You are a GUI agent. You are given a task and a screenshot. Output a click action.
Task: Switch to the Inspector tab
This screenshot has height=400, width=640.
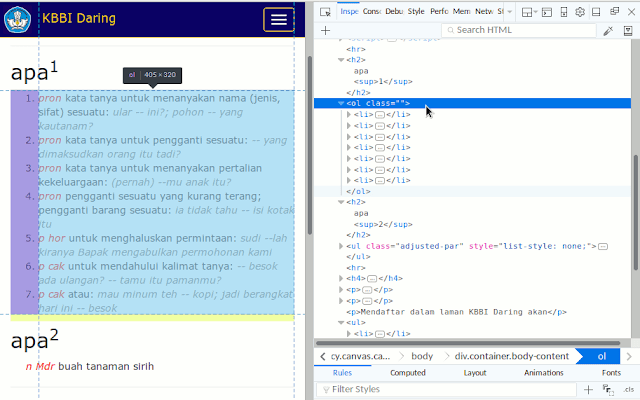coord(349,11)
